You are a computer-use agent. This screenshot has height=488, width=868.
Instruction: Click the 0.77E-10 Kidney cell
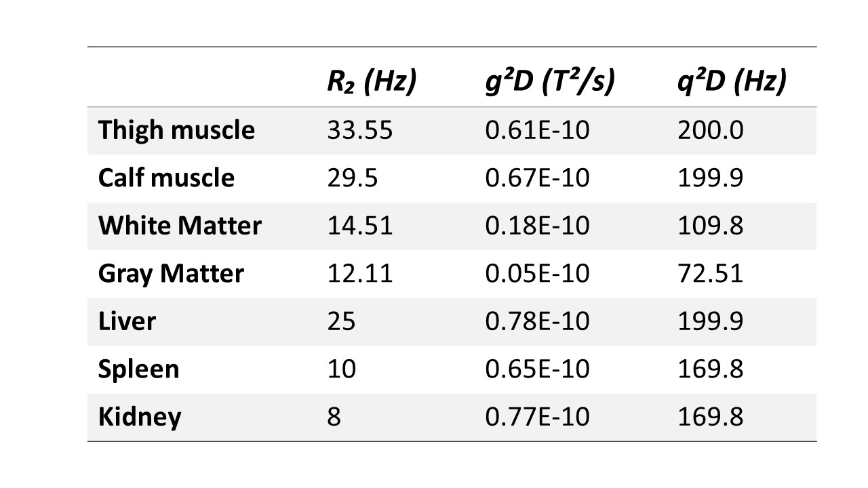[x=537, y=416]
